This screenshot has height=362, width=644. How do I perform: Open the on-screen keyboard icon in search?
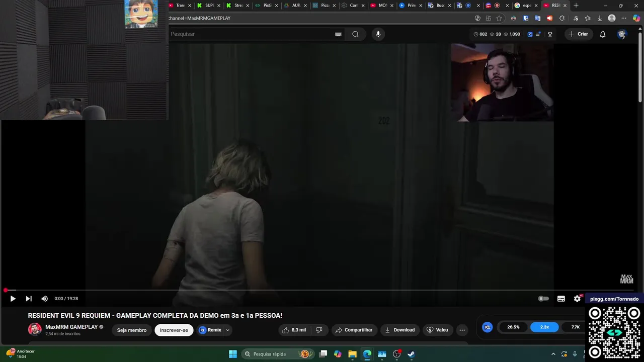(338, 34)
